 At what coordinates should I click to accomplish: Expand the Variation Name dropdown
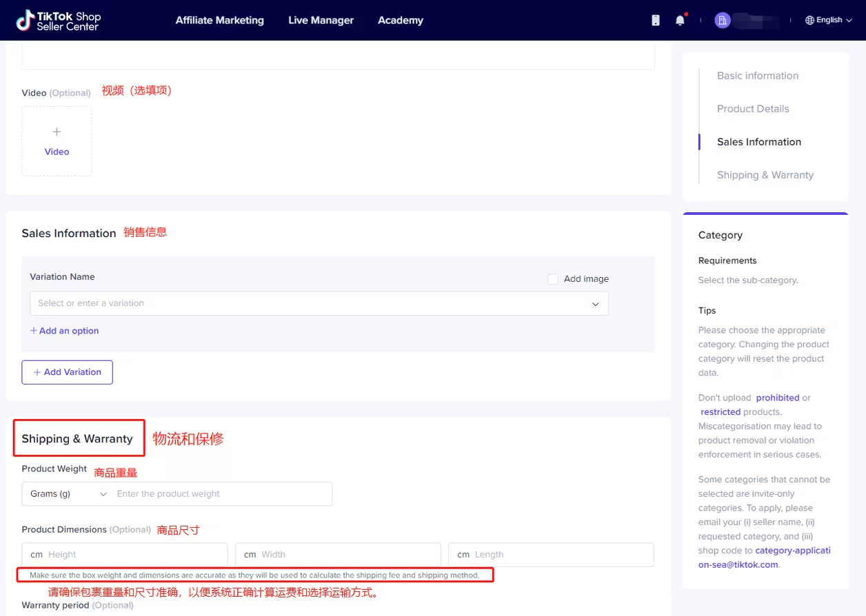[x=595, y=304]
